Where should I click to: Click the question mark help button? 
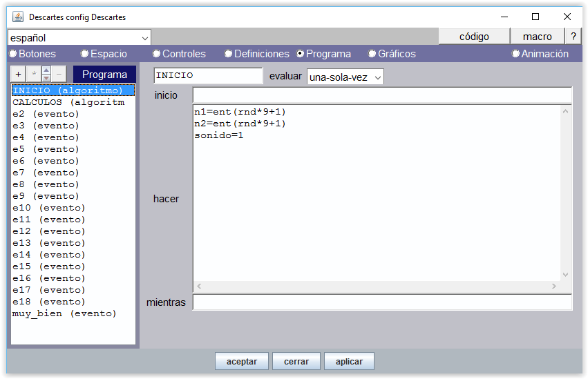[573, 37]
